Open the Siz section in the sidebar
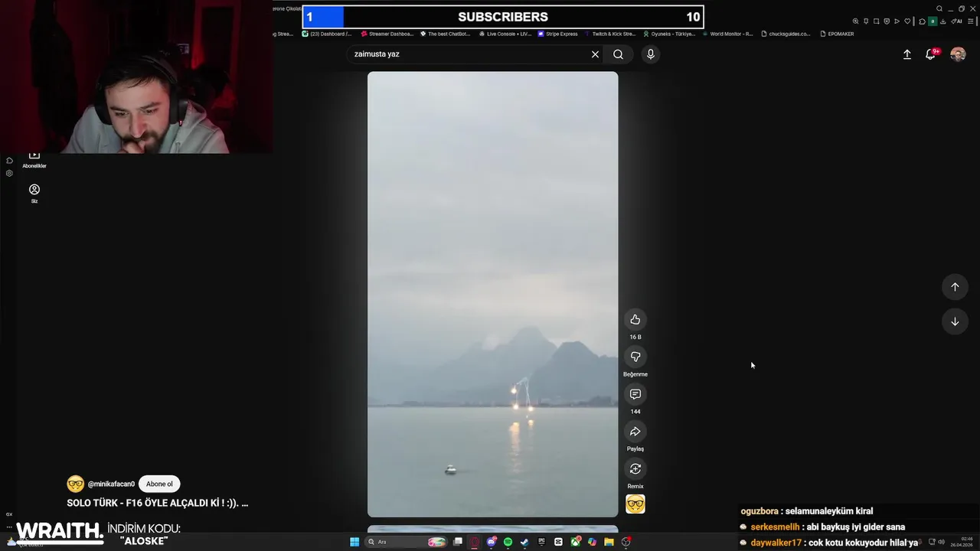 (x=34, y=194)
